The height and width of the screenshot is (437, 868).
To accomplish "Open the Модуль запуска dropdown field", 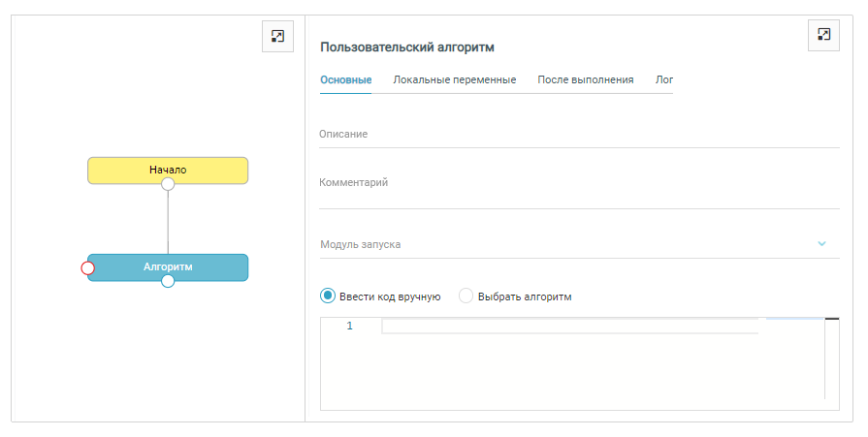I will (563, 244).
